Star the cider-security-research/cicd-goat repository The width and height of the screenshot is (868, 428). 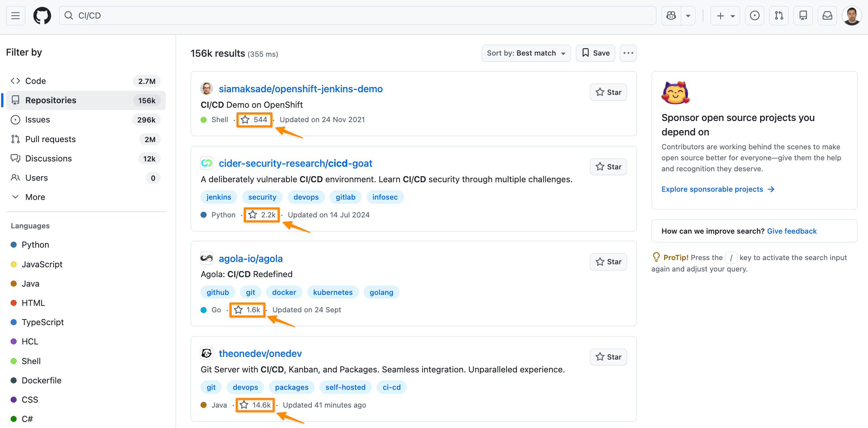click(608, 166)
